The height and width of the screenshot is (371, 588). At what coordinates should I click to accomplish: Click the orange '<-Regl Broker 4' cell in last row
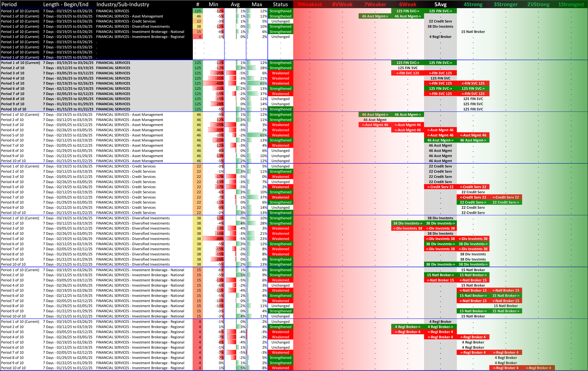(538, 368)
